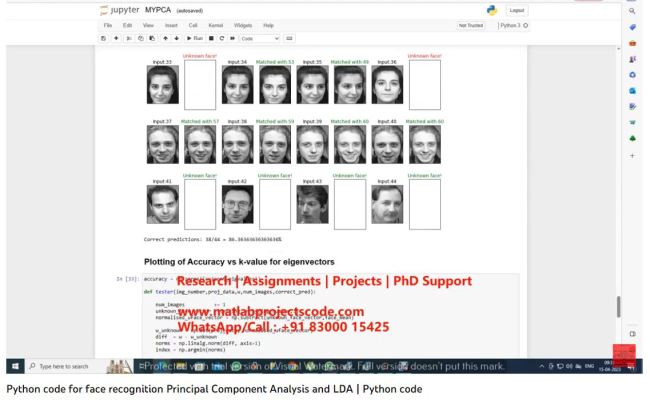The image size is (650, 400).
Task: Restart the kernel circular arrow icon
Action: pyautogui.click(x=222, y=38)
